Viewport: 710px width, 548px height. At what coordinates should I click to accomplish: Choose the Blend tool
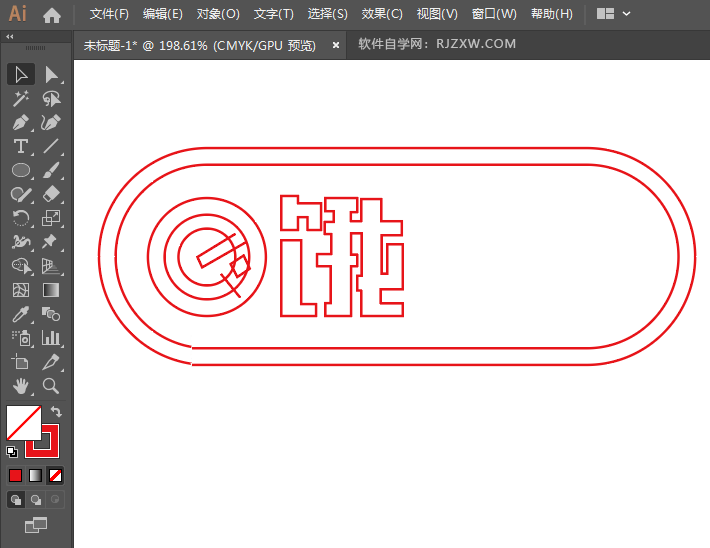tap(51, 314)
